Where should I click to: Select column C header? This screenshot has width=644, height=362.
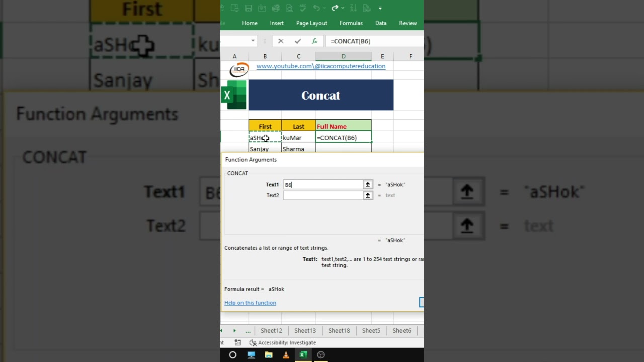point(298,56)
